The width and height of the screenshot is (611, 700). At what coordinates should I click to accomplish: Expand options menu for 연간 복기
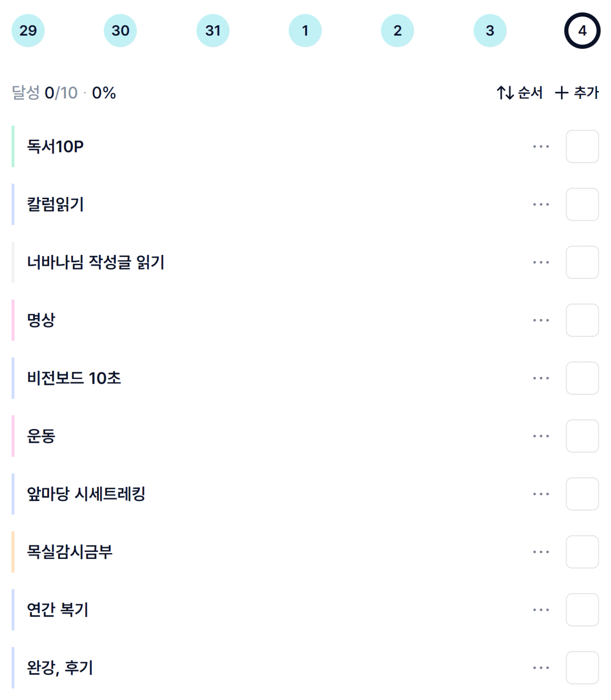[541, 610]
